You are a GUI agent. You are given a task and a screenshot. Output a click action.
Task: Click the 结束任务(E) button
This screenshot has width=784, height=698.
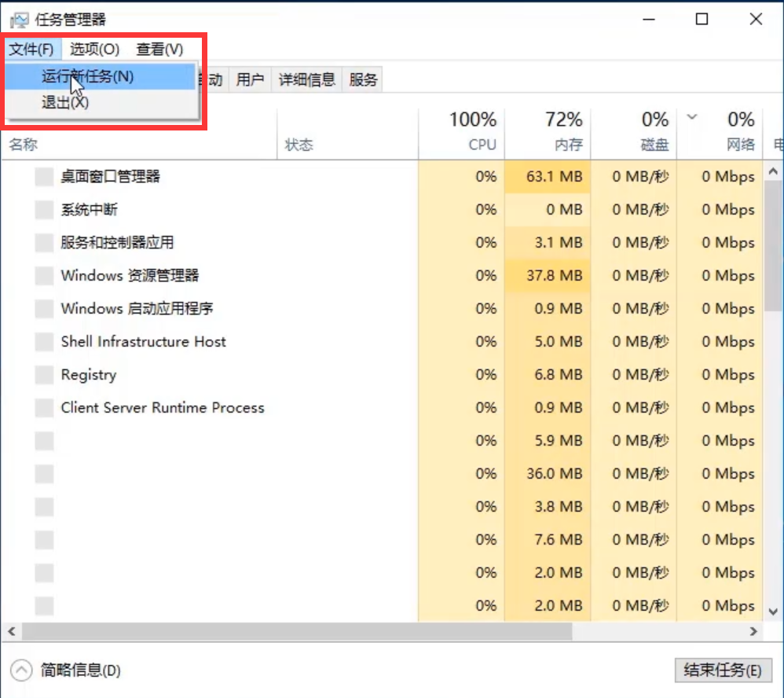[722, 670]
